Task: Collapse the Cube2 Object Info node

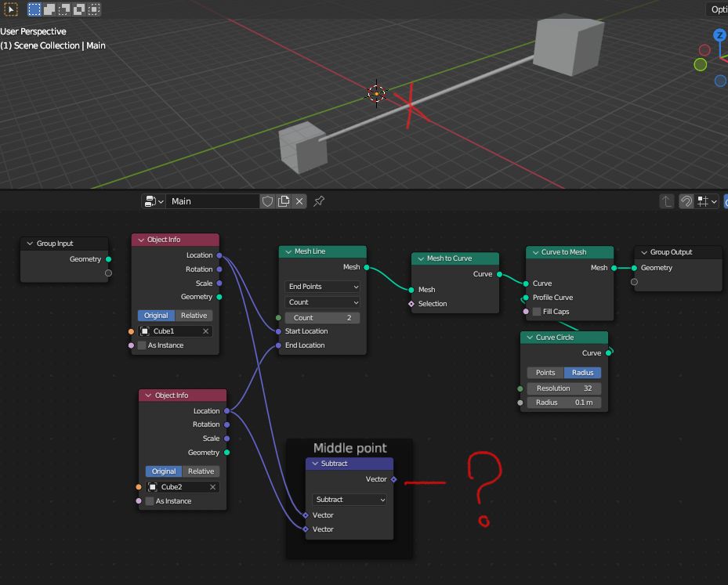Action: [148, 395]
